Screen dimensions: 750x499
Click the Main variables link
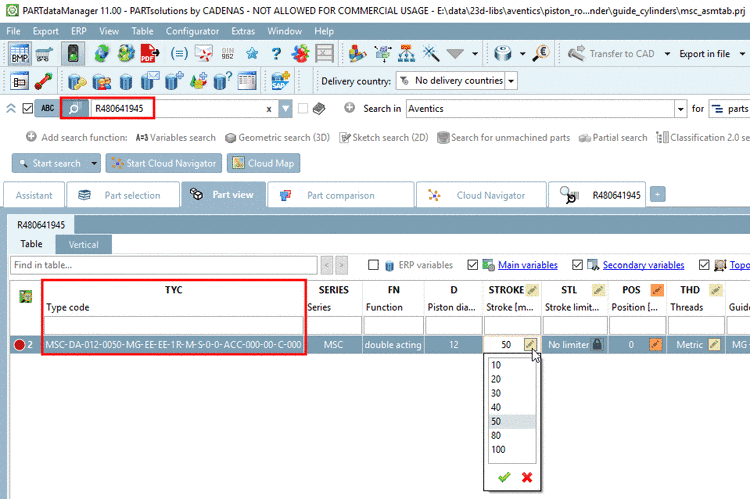click(528, 265)
